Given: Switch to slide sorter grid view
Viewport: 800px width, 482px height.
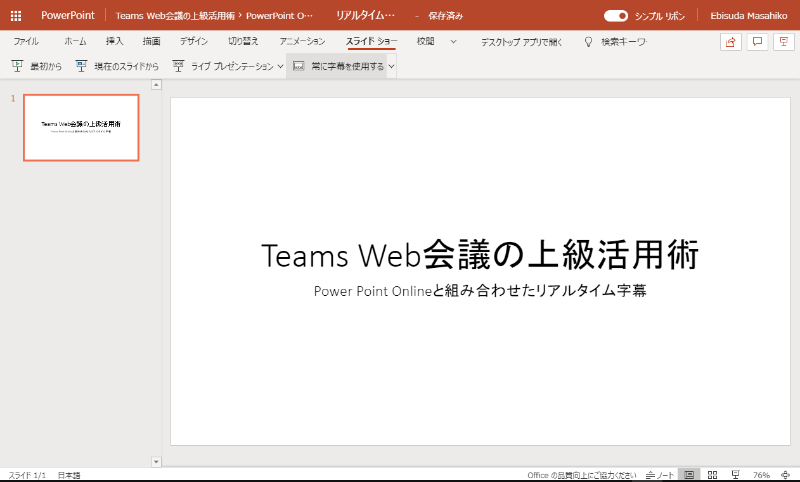Looking at the screenshot, I should (x=712, y=475).
